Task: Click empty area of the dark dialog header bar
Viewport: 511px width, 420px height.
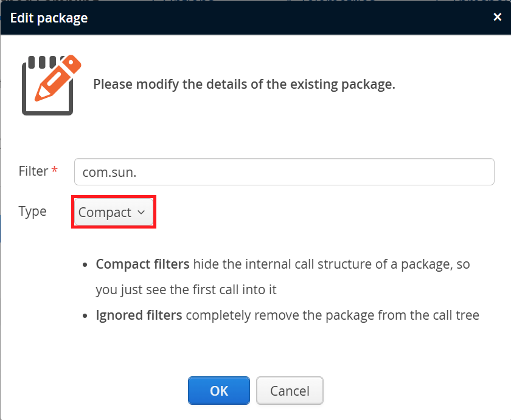Action: [287, 18]
